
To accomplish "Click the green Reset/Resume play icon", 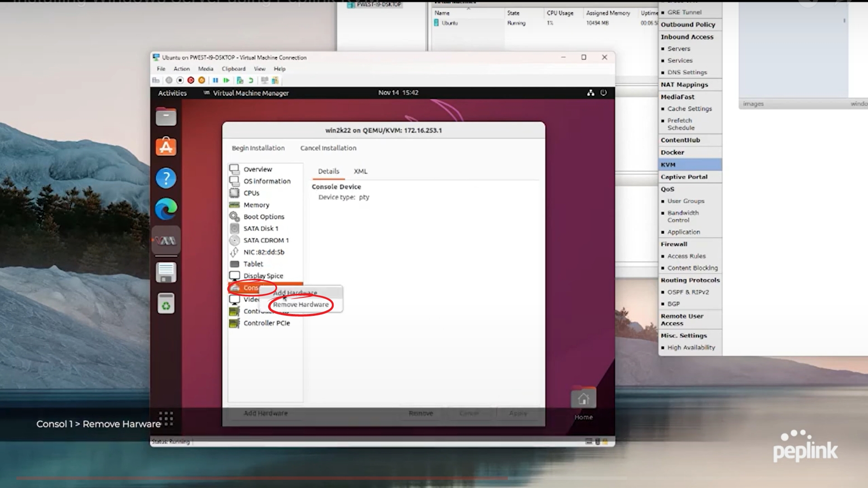I will pyautogui.click(x=226, y=80).
